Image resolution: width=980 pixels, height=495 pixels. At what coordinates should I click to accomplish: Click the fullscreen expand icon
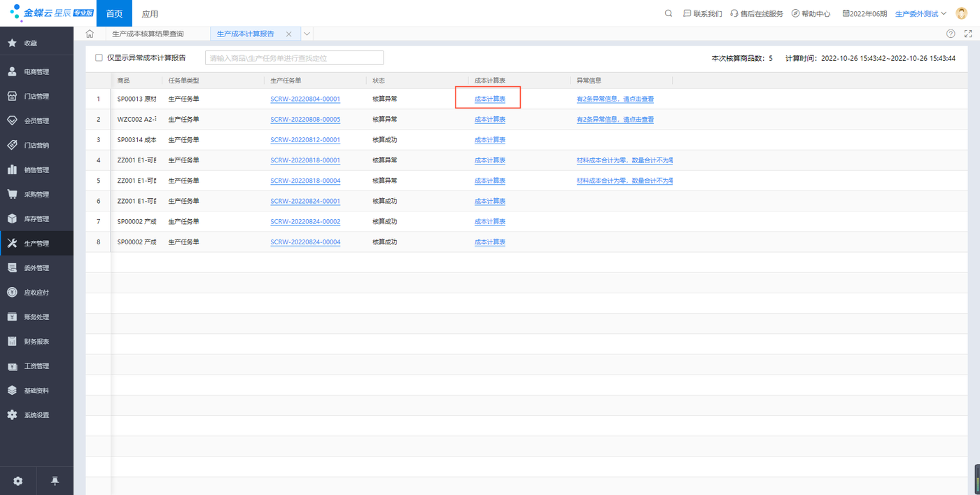pos(968,34)
